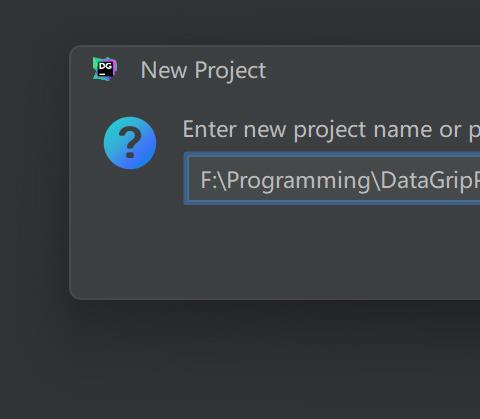Click the 'Enter new project name' label
480x419 pixels.
coord(331,130)
